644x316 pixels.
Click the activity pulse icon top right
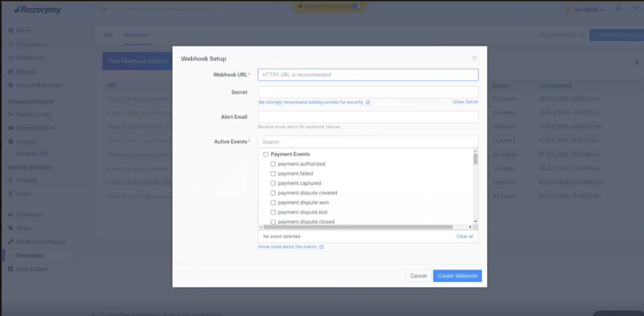(635, 8)
